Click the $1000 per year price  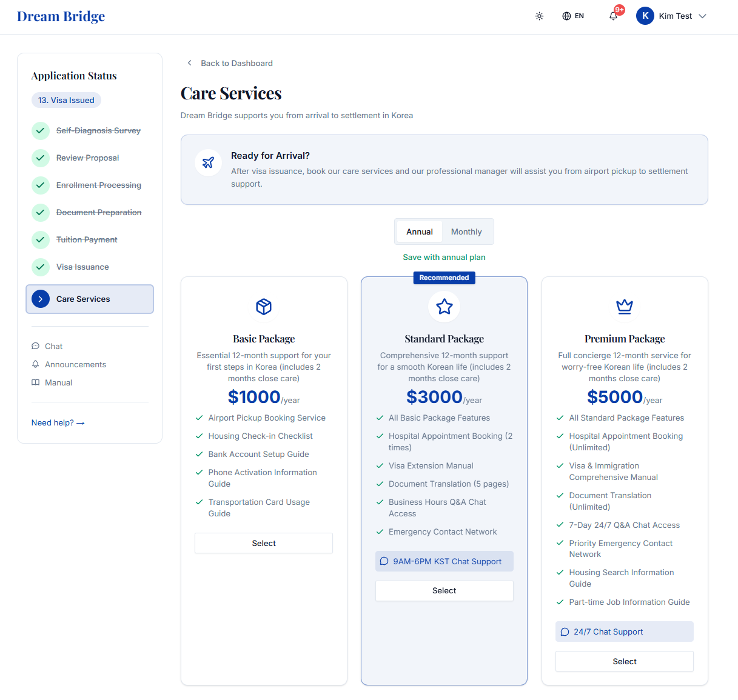click(x=264, y=397)
